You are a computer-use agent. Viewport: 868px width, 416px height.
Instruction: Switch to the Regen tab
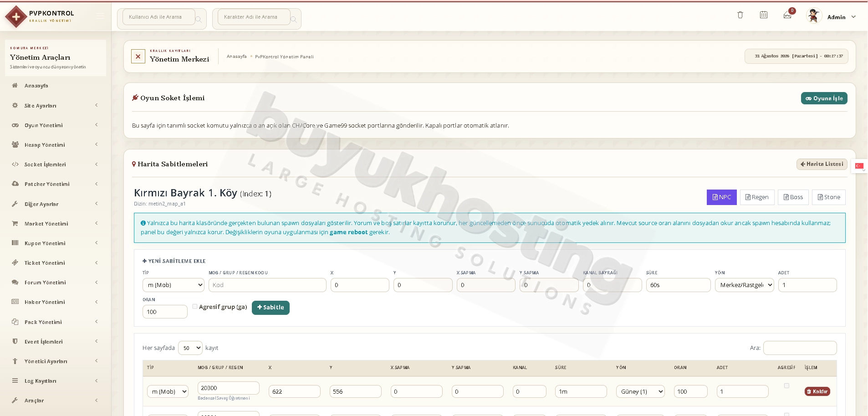click(757, 197)
